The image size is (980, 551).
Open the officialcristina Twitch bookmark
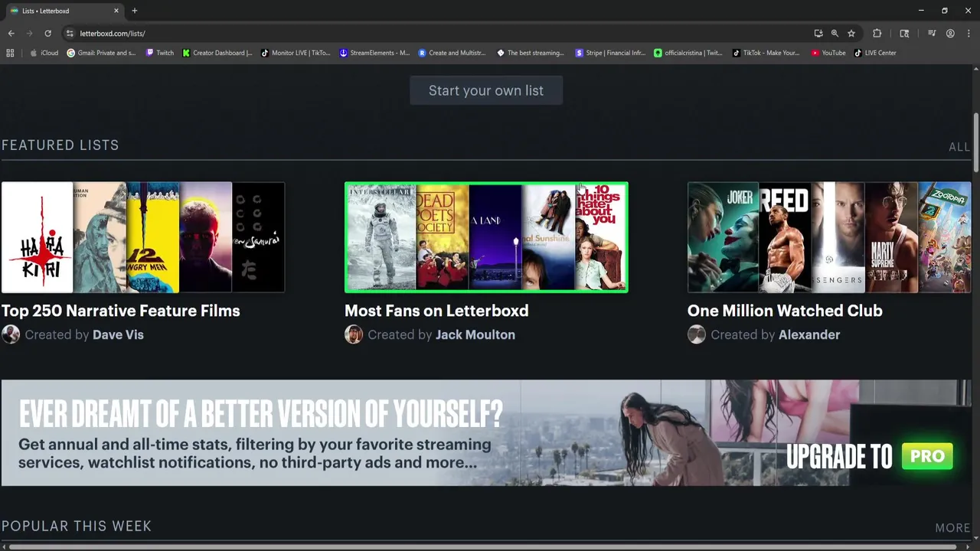click(x=688, y=53)
